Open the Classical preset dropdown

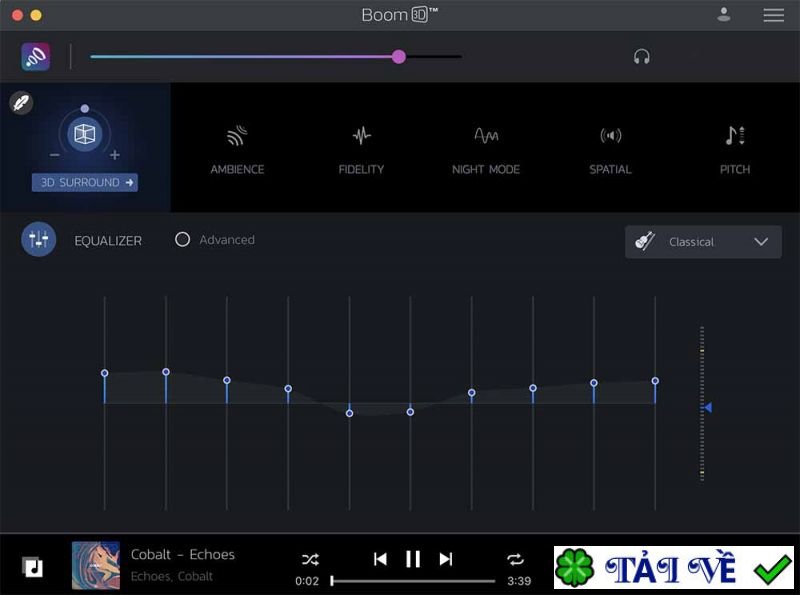pyautogui.click(x=703, y=242)
